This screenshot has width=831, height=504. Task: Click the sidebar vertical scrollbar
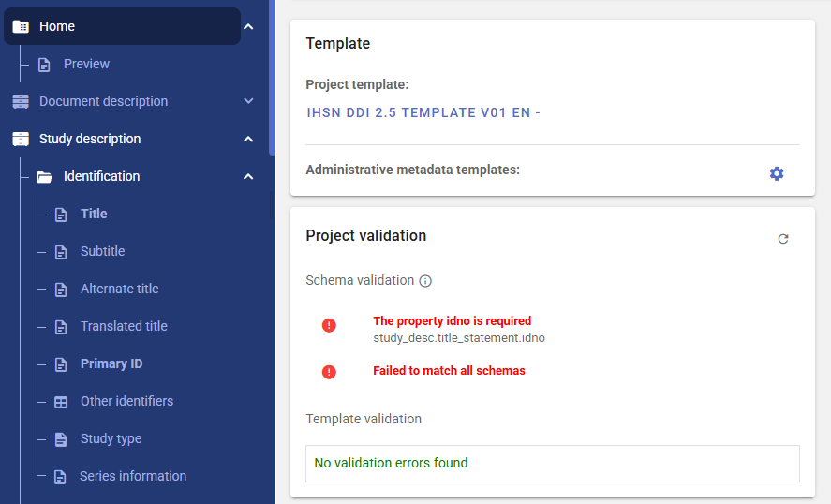(272, 75)
